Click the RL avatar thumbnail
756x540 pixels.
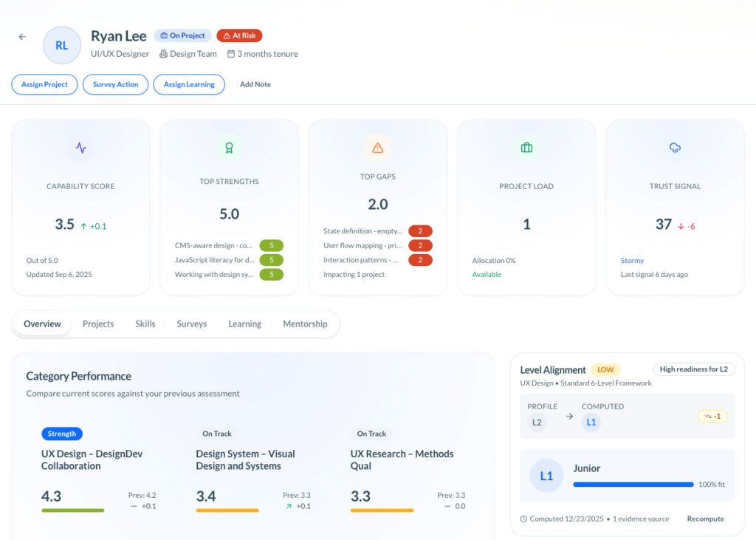[62, 45]
